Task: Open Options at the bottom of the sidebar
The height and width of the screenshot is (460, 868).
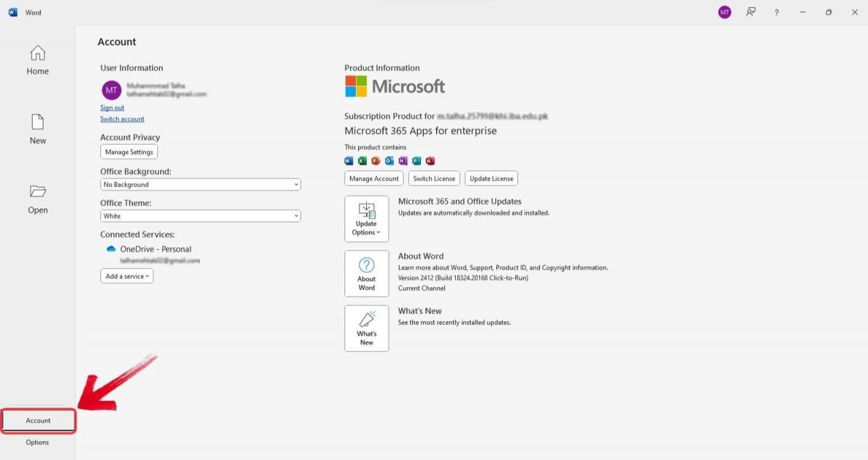Action: (x=37, y=442)
